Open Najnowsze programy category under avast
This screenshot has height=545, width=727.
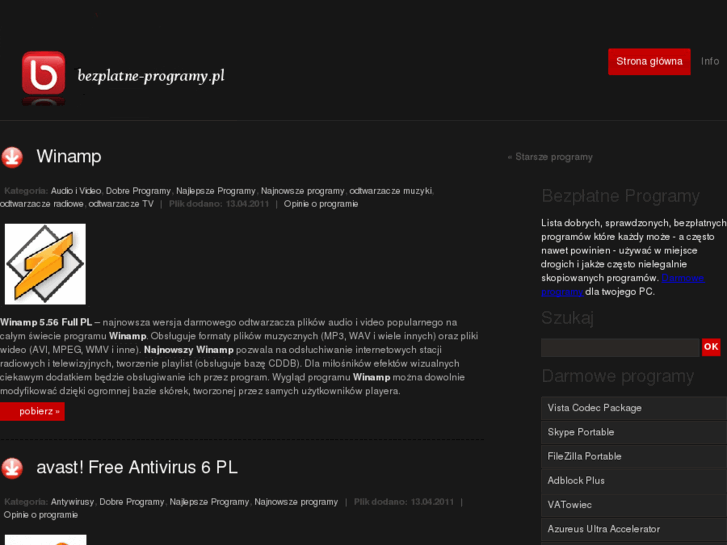pos(296,502)
